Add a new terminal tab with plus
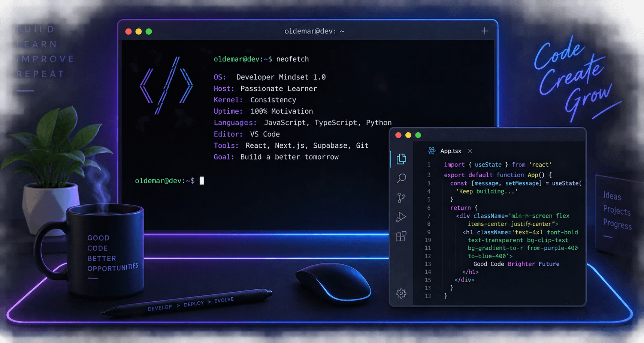 click(485, 31)
